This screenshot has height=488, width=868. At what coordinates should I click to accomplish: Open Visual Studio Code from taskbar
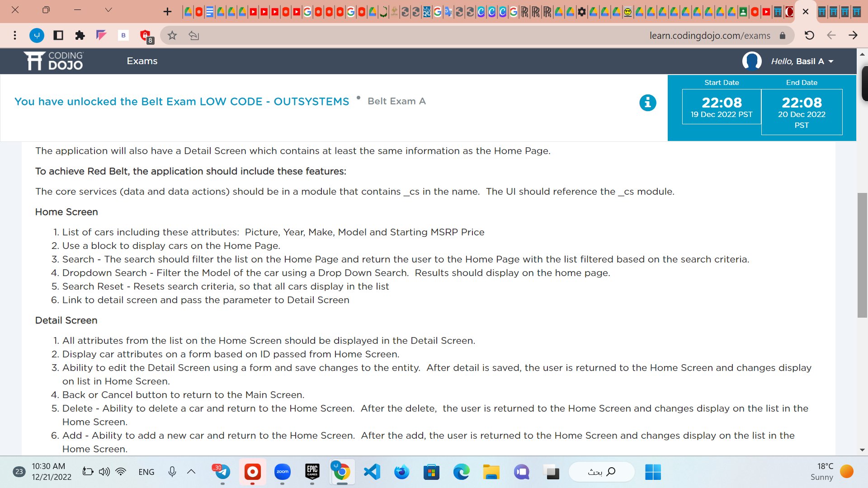(x=372, y=472)
